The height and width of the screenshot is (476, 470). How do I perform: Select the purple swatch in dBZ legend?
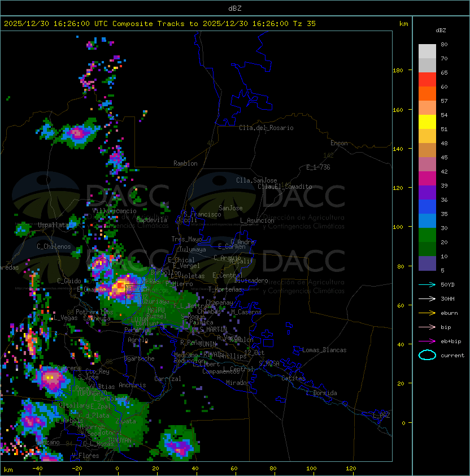point(427,192)
